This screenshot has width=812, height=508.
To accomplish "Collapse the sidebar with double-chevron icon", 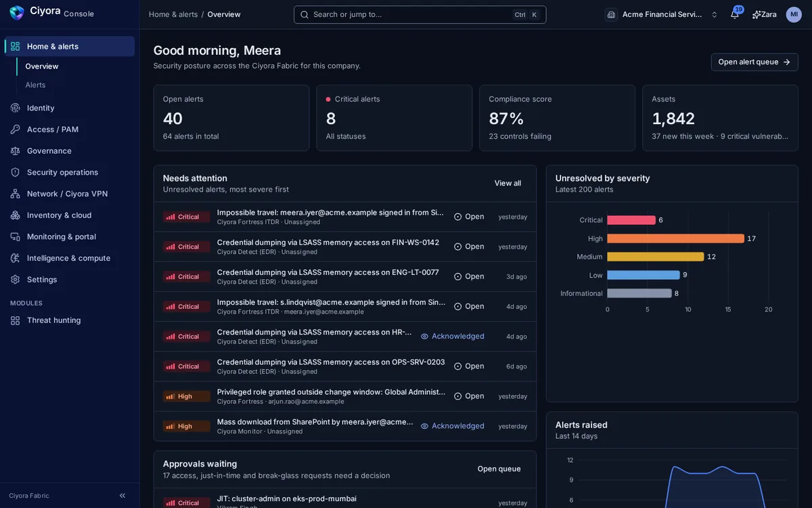I will tap(122, 496).
